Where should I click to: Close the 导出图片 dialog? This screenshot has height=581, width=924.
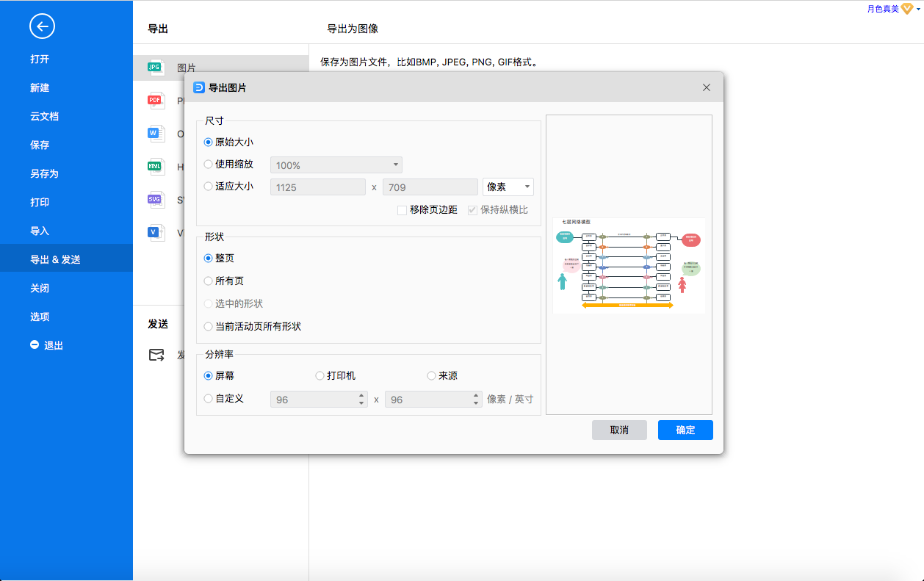click(707, 87)
